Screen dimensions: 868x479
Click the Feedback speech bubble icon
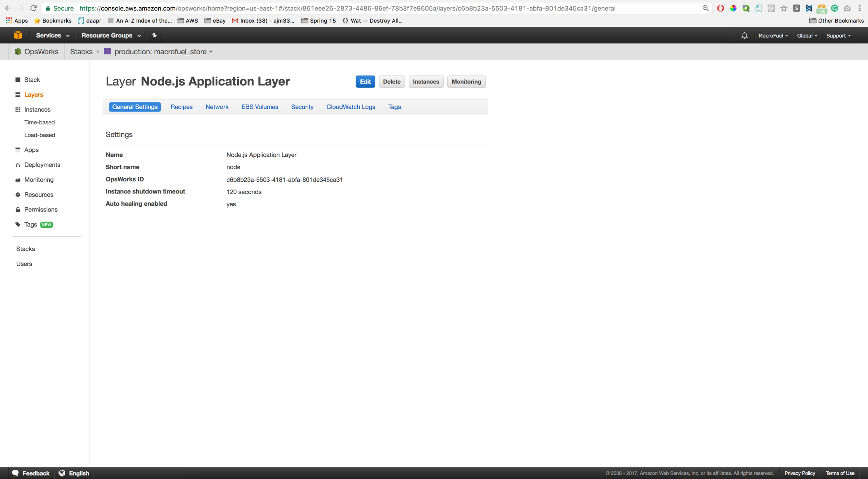[15, 473]
